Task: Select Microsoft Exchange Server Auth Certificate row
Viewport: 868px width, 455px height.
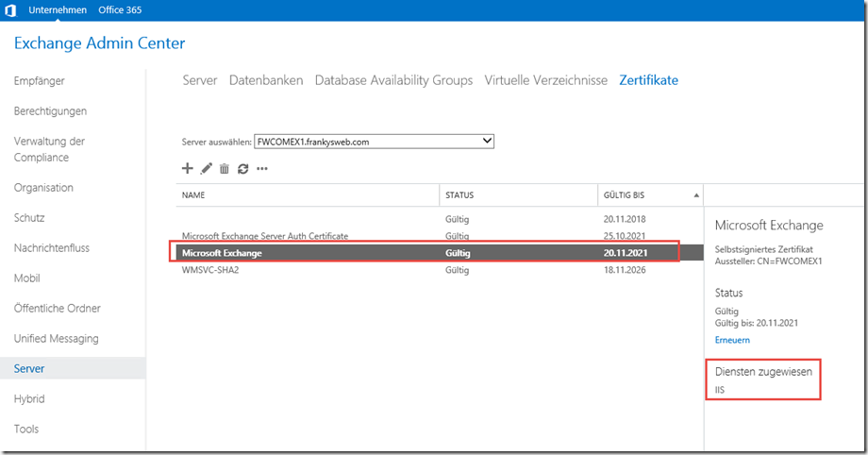Action: (440, 236)
